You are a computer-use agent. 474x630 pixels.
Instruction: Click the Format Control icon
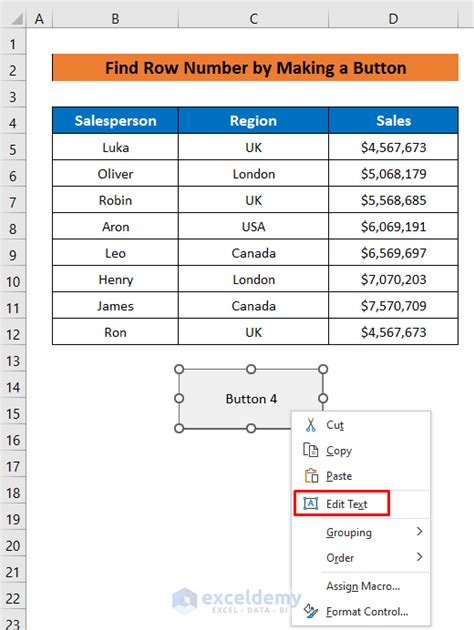311,611
